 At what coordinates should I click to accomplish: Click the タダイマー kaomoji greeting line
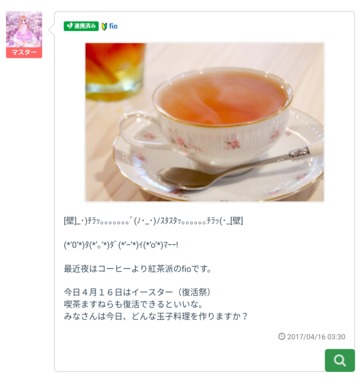(121, 245)
